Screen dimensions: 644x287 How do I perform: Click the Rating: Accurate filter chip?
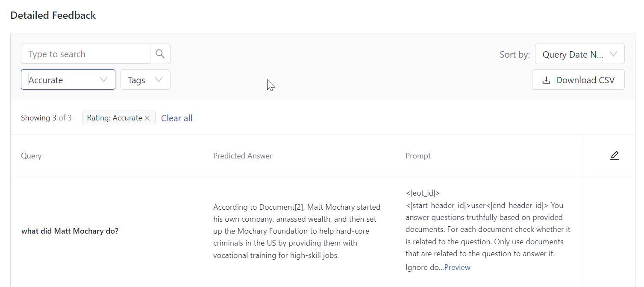click(x=115, y=117)
